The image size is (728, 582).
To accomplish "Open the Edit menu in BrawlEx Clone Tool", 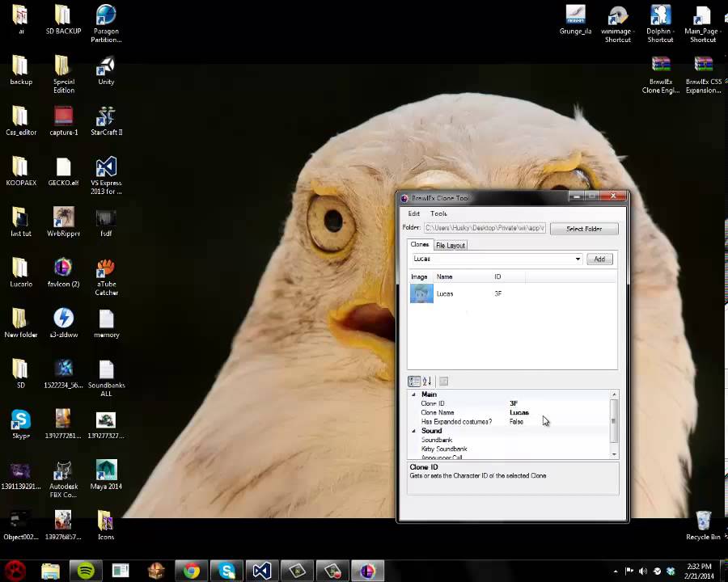I will (x=413, y=213).
